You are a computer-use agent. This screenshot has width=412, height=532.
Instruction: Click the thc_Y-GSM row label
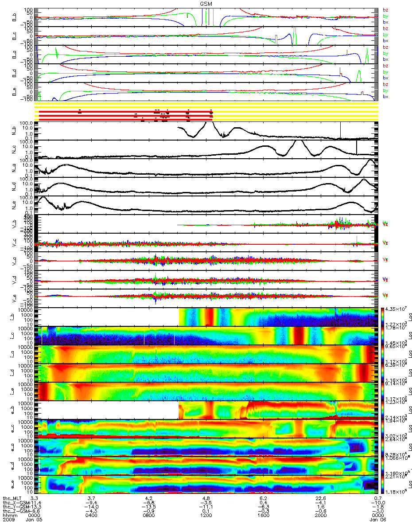16,508
